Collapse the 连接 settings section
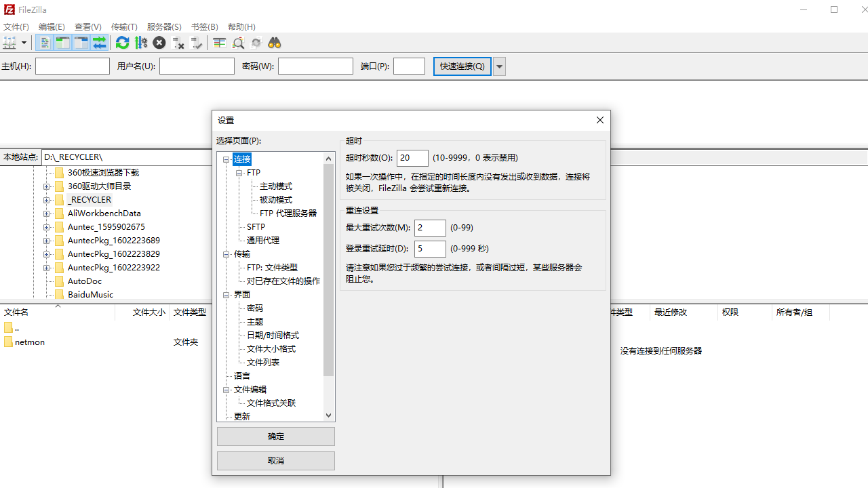868x488 pixels. [x=226, y=159]
